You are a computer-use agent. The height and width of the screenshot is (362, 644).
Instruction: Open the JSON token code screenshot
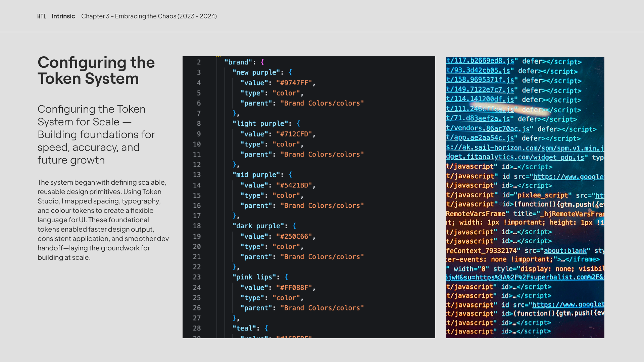[309, 197]
